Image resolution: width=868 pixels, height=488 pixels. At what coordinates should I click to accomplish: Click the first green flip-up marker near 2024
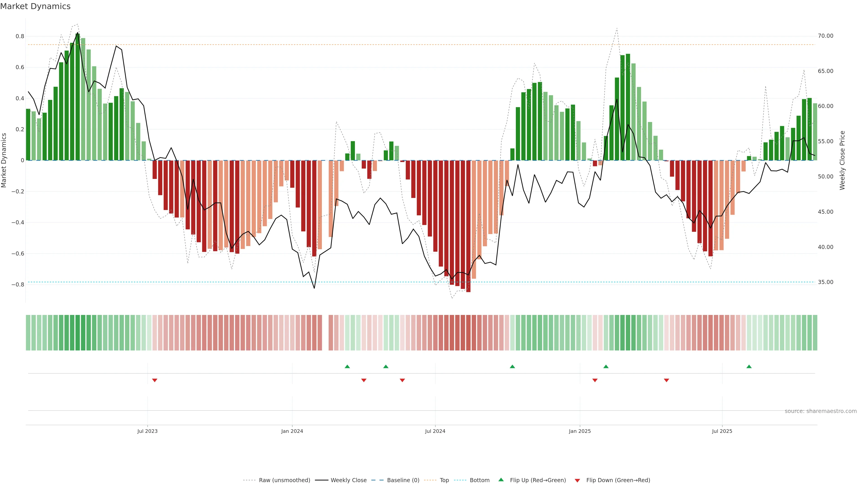347,366
